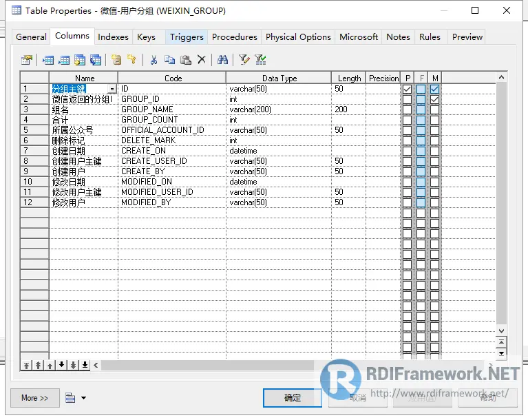The height and width of the screenshot is (420, 528).
Task: Click the Paste clipboard icon
Action: tap(186, 60)
